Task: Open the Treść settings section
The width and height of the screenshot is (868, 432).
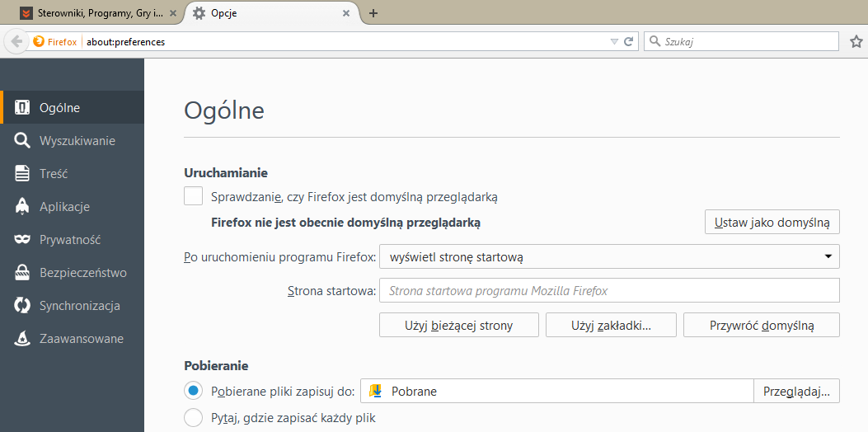Action: tap(72, 173)
